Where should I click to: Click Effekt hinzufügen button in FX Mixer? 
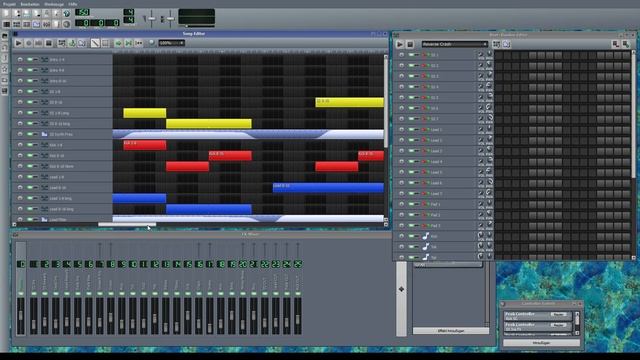coord(451,331)
